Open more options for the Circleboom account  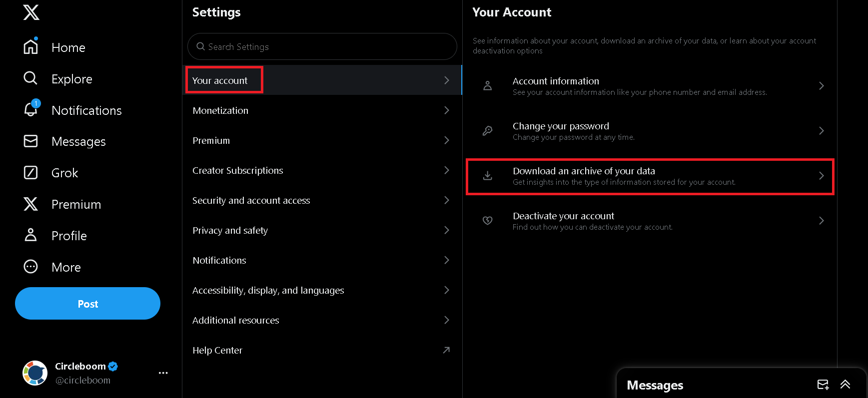tap(163, 373)
